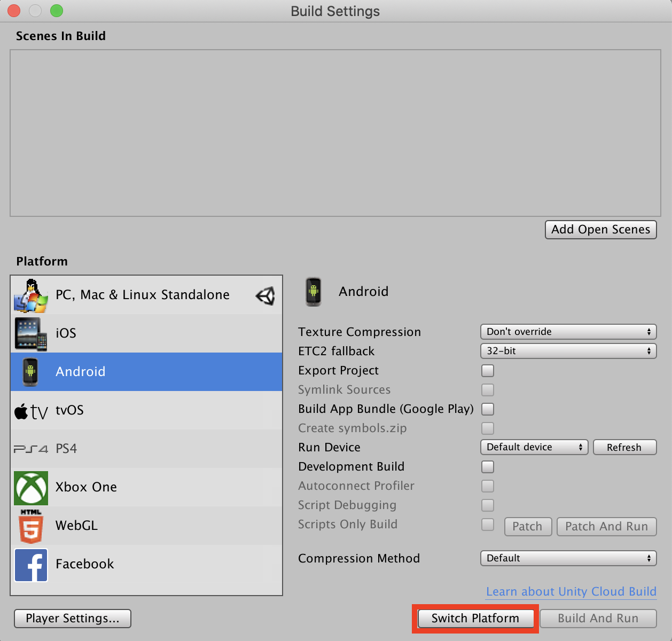Refresh the run device list

(x=624, y=447)
